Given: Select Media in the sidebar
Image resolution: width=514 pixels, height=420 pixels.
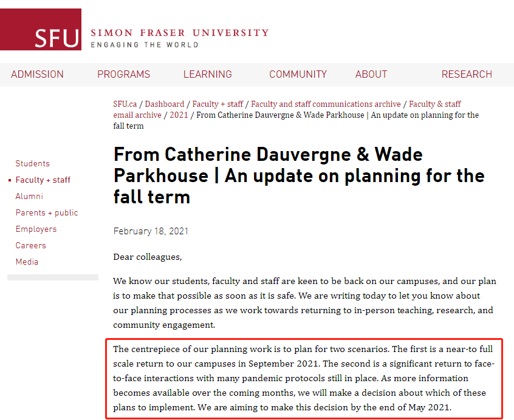Looking at the screenshot, I should tap(27, 262).
